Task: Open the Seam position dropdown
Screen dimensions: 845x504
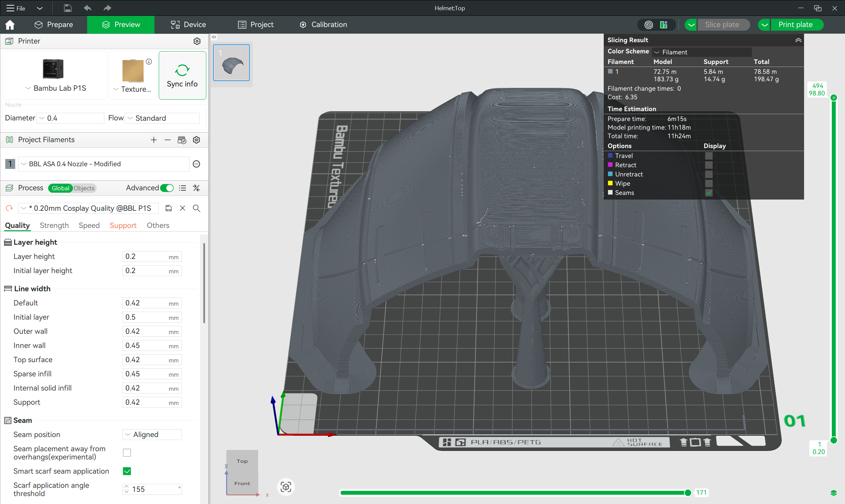Action: [x=152, y=434]
